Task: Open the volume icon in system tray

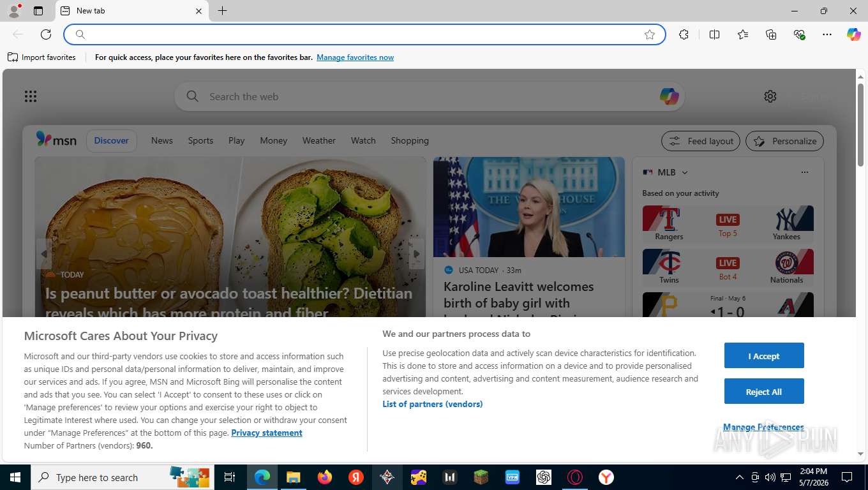Action: tap(770, 477)
